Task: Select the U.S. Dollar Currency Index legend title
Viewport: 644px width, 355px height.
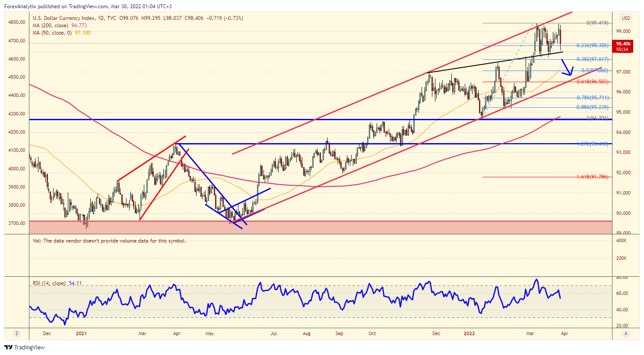Action: pos(63,18)
